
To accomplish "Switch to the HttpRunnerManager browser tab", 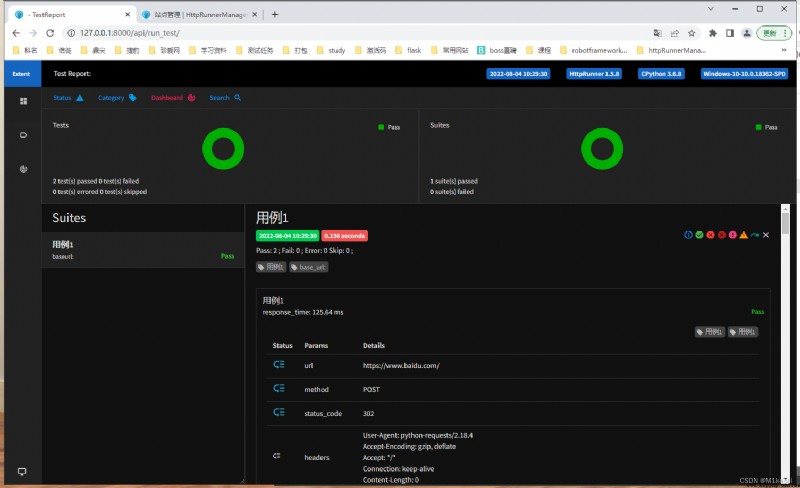I will tap(199, 15).
